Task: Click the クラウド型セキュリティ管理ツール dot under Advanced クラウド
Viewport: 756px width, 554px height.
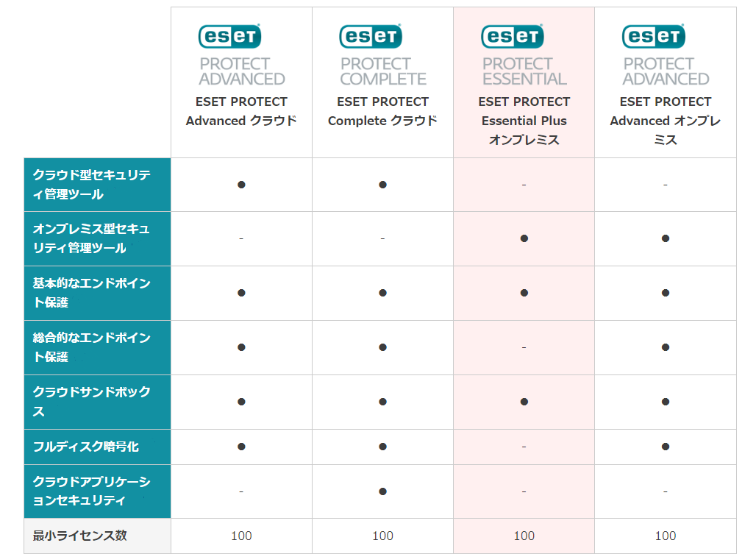Action: 241,185
